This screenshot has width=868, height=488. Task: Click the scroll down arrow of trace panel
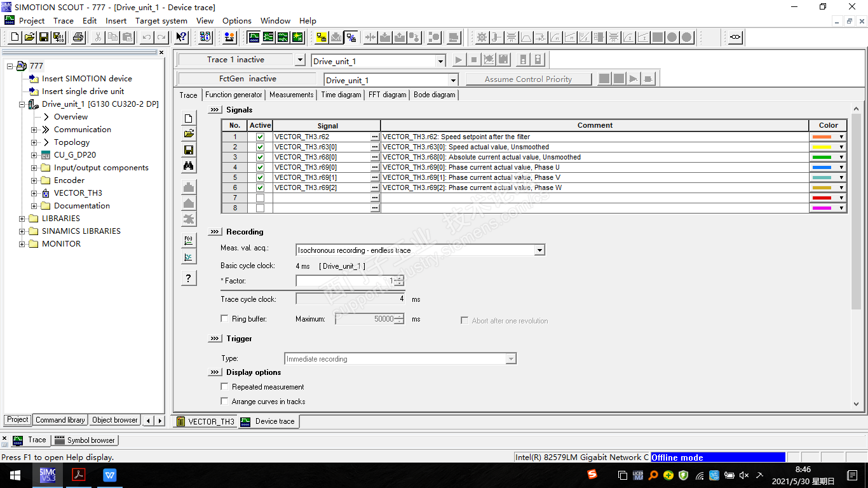[856, 403]
